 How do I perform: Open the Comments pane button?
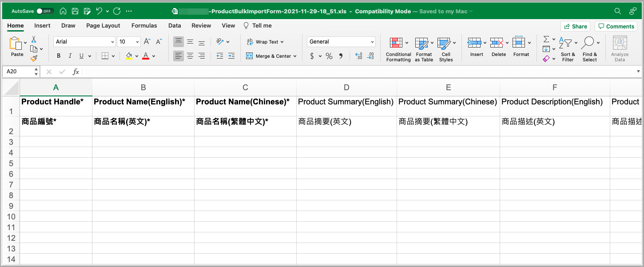(x=616, y=26)
